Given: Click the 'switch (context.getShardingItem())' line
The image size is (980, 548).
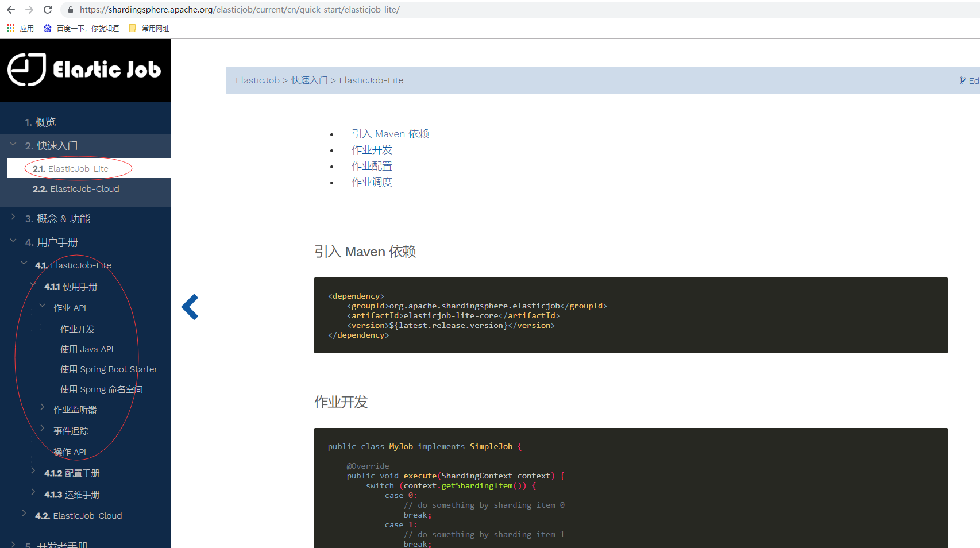Looking at the screenshot, I should coord(451,485).
